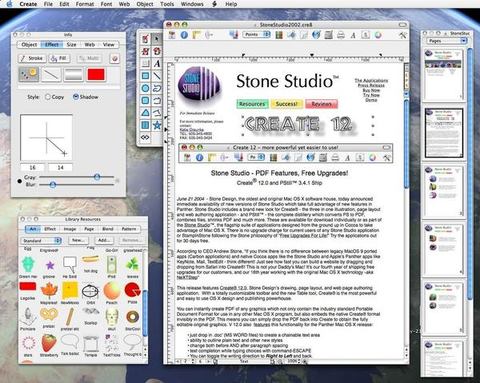Open the Pages dropdown in side panel
This screenshot has height=383, width=480.
[447, 41]
